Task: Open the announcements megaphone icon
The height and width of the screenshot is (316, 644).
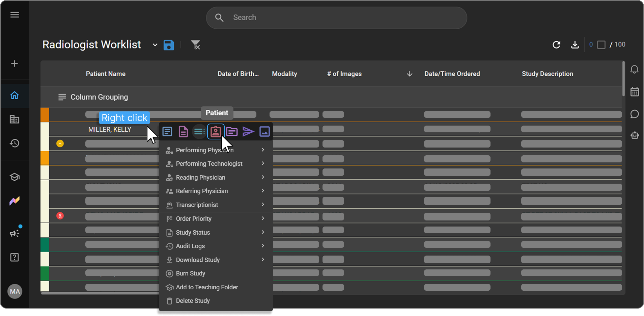Action: click(15, 233)
